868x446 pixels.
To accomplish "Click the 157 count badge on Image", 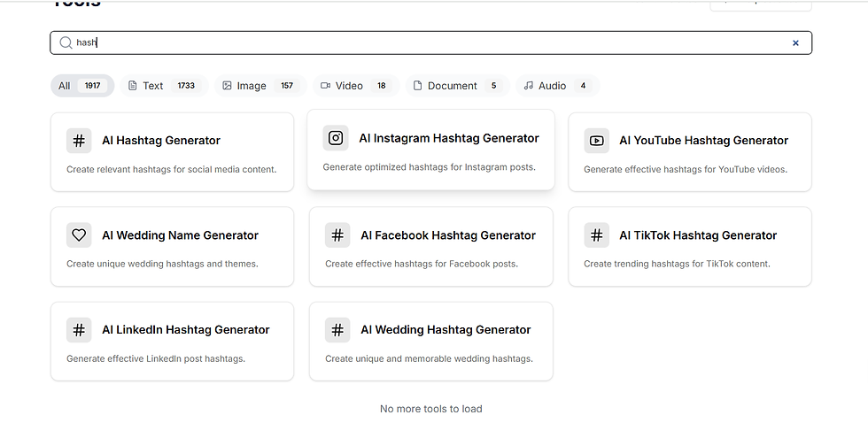I will pyautogui.click(x=287, y=86).
